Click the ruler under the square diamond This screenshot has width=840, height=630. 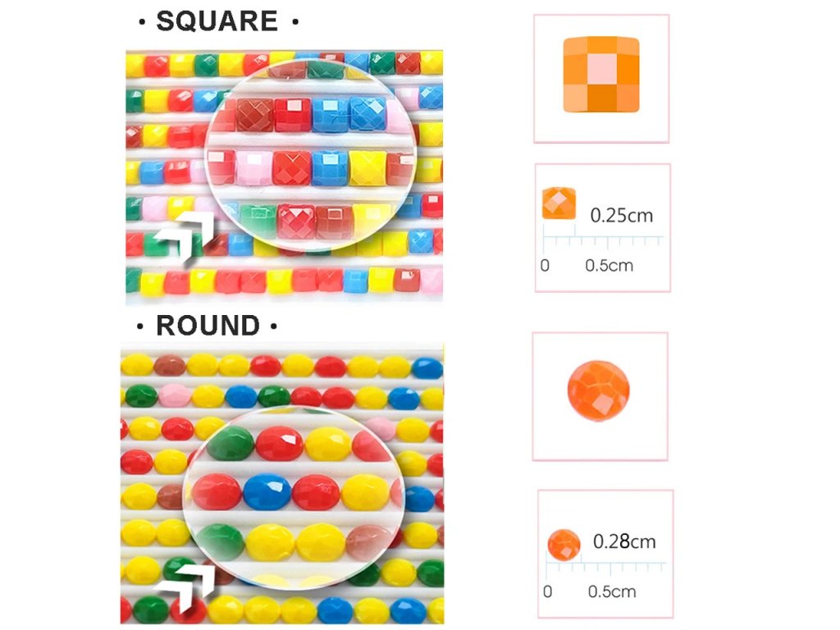(x=603, y=240)
